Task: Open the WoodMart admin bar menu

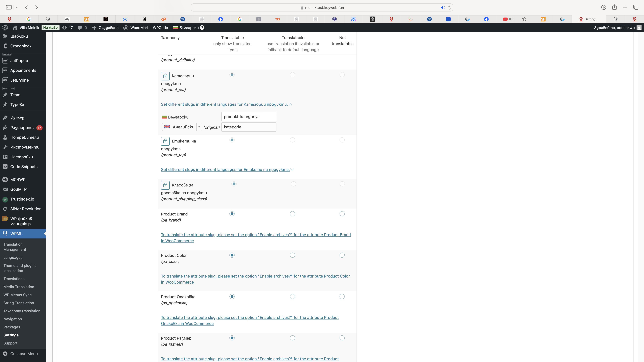Action: (136, 27)
